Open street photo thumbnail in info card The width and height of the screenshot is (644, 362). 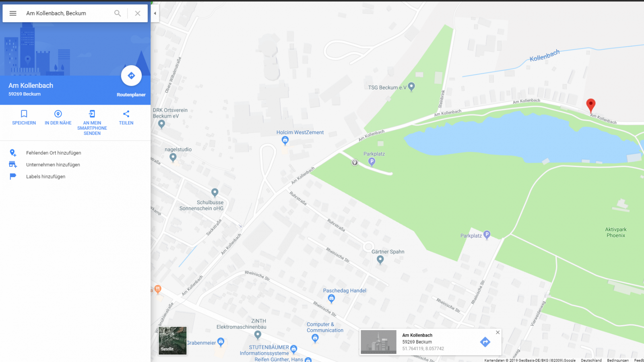tap(378, 342)
